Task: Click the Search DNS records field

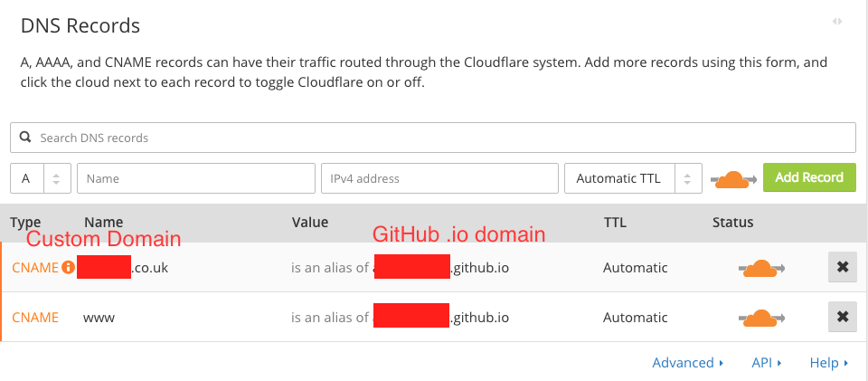Action: [433, 138]
